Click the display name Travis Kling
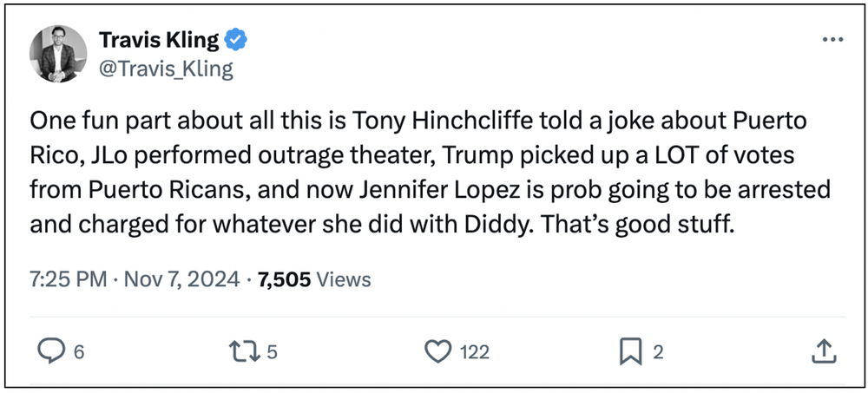This screenshot has height=393, width=868. pyautogui.click(x=159, y=41)
